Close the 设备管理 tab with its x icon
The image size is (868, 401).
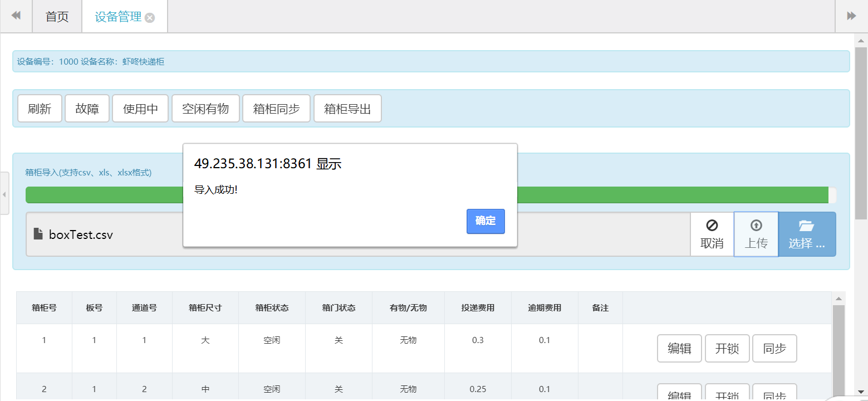point(150,17)
